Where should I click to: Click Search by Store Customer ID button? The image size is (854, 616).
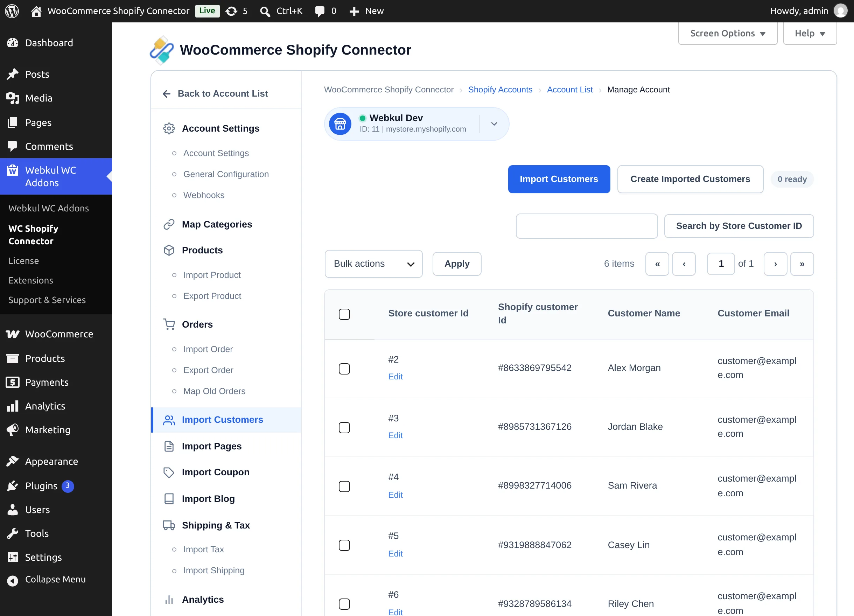point(738,226)
